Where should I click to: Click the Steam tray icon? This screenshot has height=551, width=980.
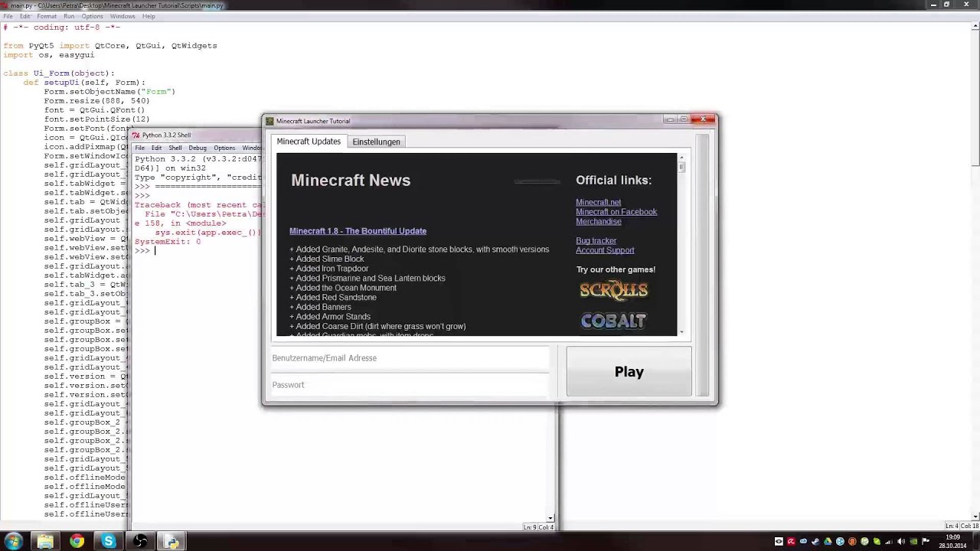[x=815, y=541]
